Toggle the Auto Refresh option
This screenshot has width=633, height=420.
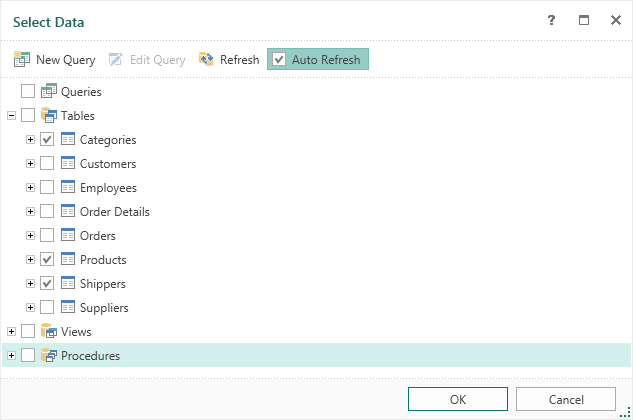pyautogui.click(x=318, y=60)
